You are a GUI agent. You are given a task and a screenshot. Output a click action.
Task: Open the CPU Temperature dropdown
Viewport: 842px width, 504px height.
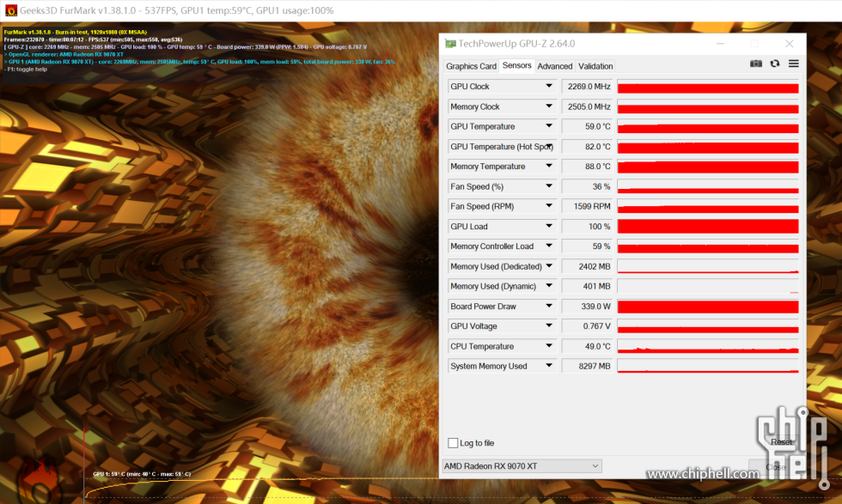(x=549, y=346)
